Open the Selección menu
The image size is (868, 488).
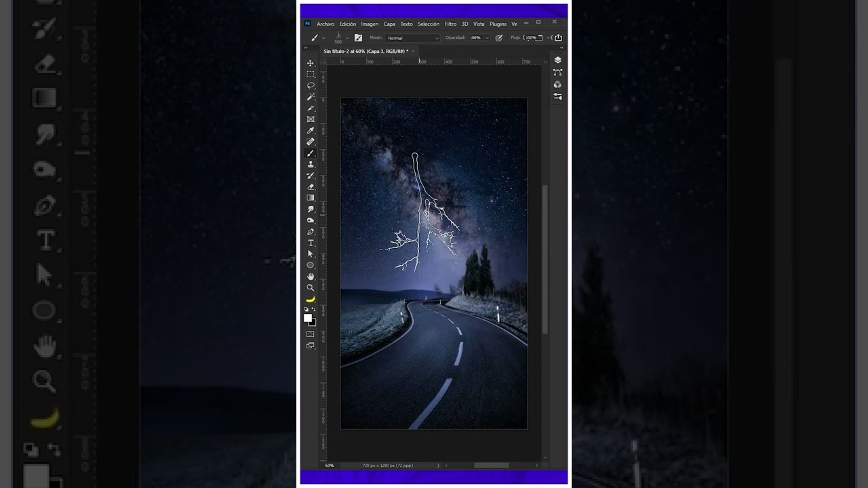click(429, 24)
